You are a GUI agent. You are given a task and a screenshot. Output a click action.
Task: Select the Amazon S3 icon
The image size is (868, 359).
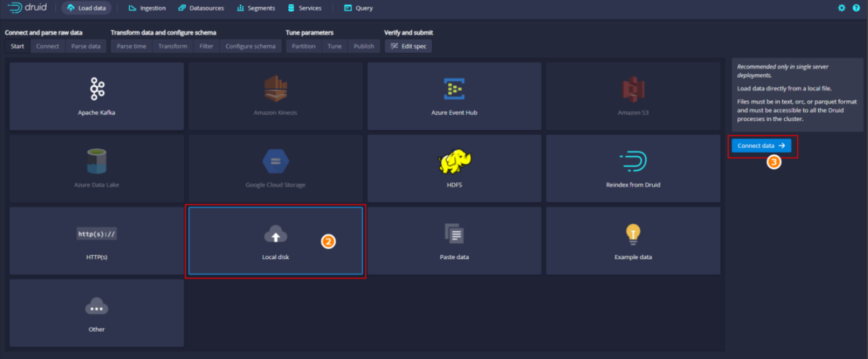point(633,89)
